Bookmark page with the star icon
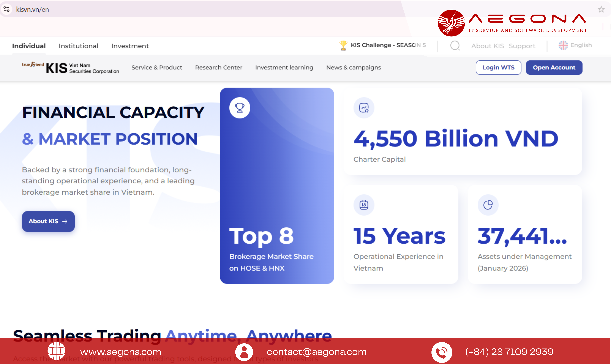Image resolution: width=611 pixels, height=364 pixels. [601, 9]
